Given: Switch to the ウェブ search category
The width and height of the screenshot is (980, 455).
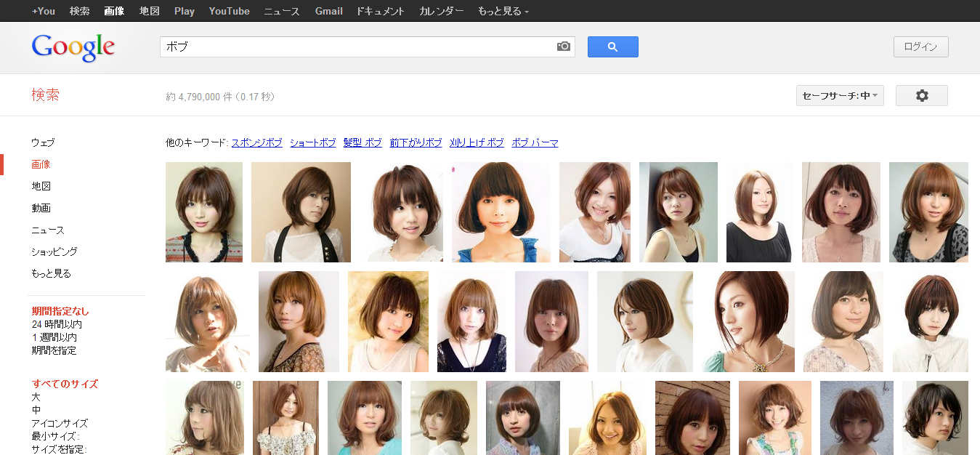Looking at the screenshot, I should click(x=43, y=142).
